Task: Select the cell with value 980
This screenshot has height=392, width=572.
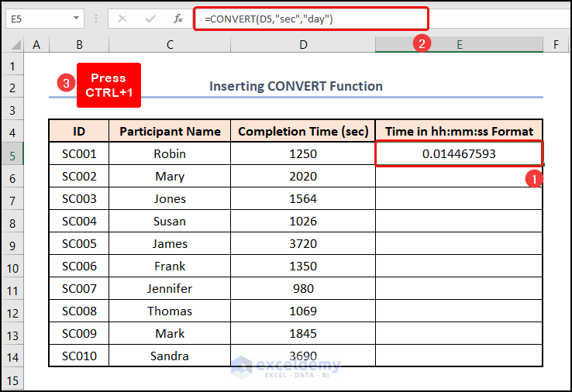Action: 303,288
